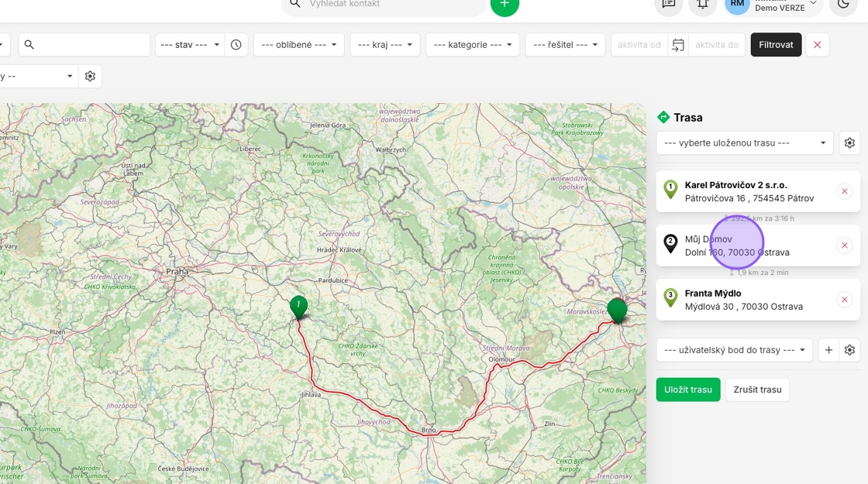Viewport: 868px width, 484px height.
Task: Open the notifications bell icon
Action: [702, 5]
